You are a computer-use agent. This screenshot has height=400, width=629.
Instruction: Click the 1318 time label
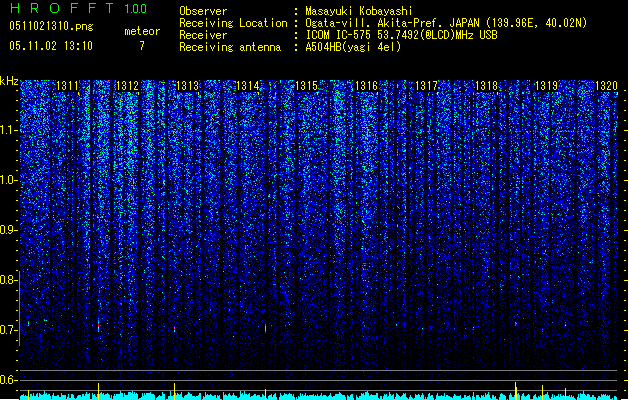487,86
